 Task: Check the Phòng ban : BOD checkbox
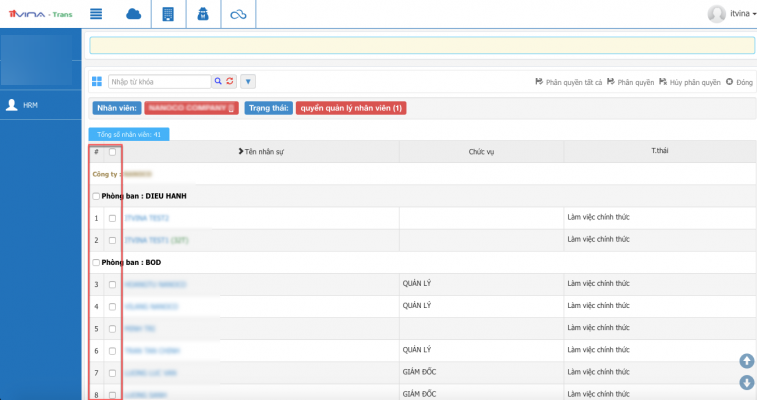point(95,262)
